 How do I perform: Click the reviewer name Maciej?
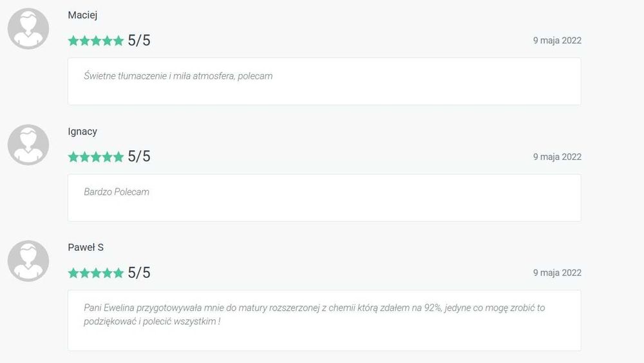82,15
